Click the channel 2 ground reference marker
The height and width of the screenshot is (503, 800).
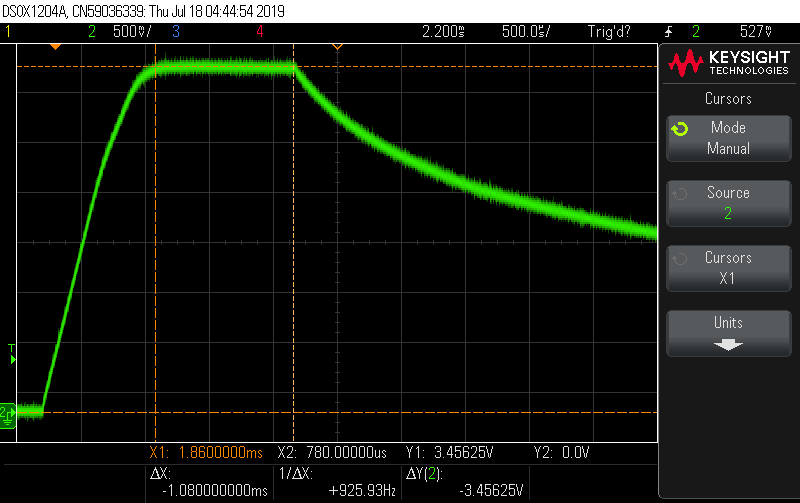pos(8,415)
